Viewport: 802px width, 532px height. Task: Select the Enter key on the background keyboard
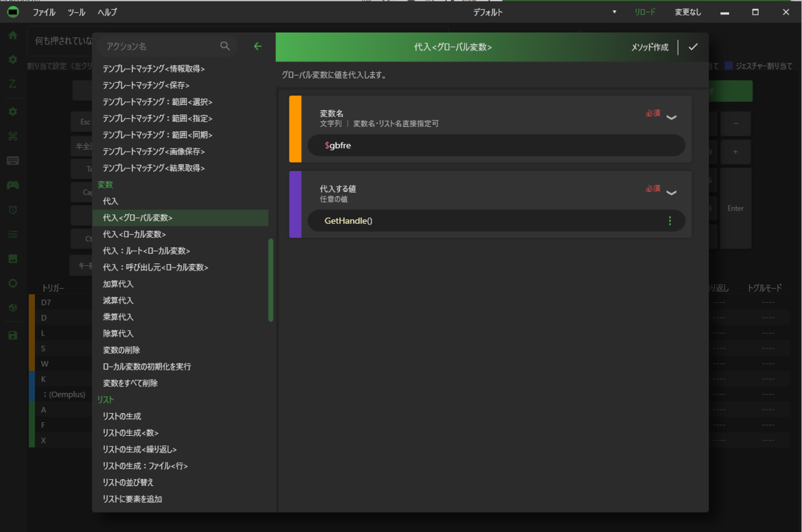(735, 208)
